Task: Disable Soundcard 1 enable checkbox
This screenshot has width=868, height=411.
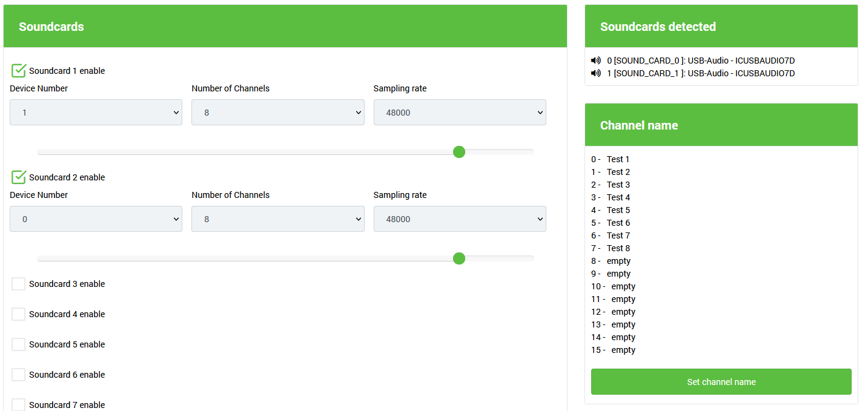Action: tap(19, 71)
